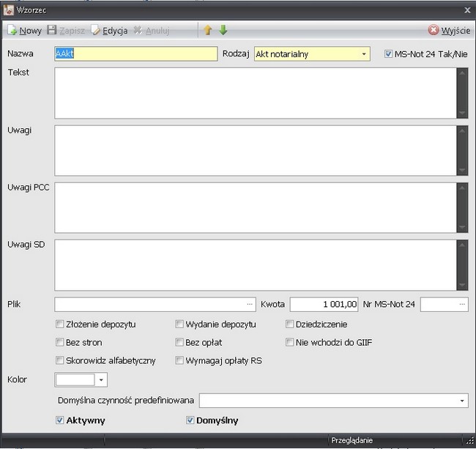Click the Plik field browse ellipsis button
Screen dimensions: 476x449
(249, 304)
